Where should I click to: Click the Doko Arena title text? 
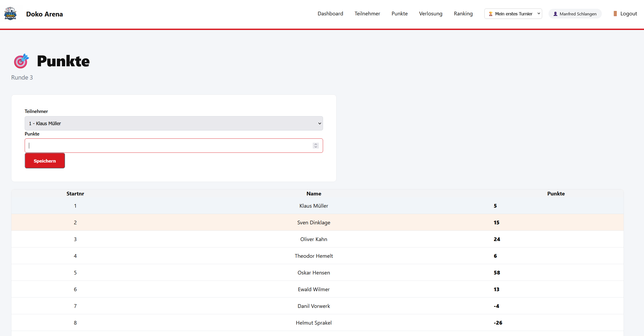point(44,14)
